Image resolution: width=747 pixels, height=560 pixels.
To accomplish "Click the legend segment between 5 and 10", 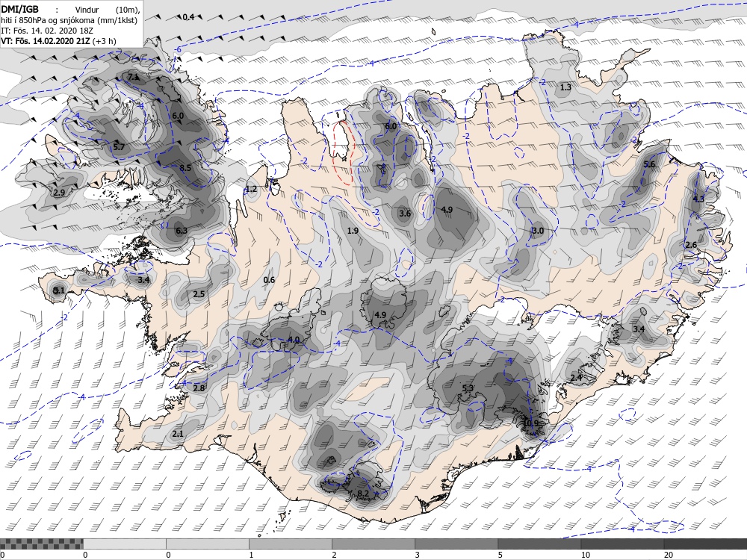I will point(539,544).
